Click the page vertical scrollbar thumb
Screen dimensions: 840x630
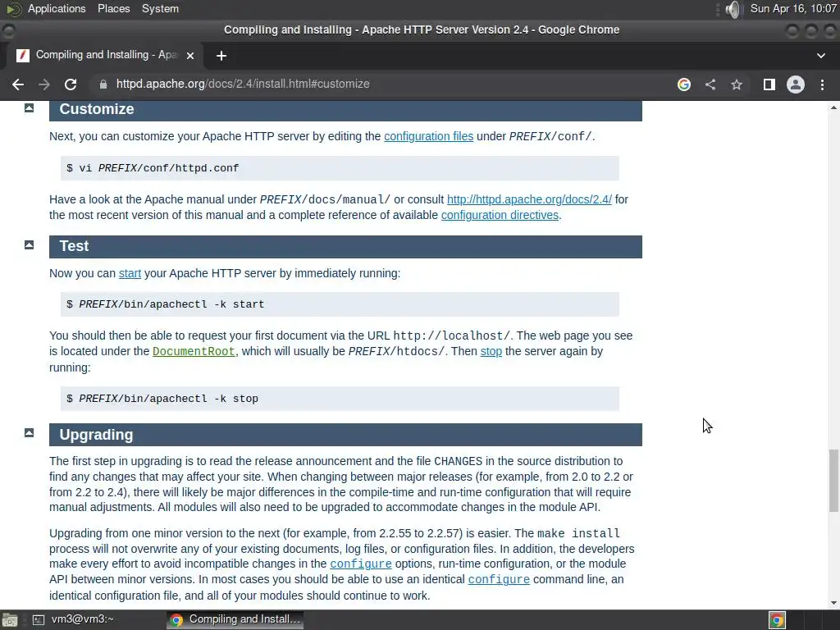pyautogui.click(x=833, y=481)
